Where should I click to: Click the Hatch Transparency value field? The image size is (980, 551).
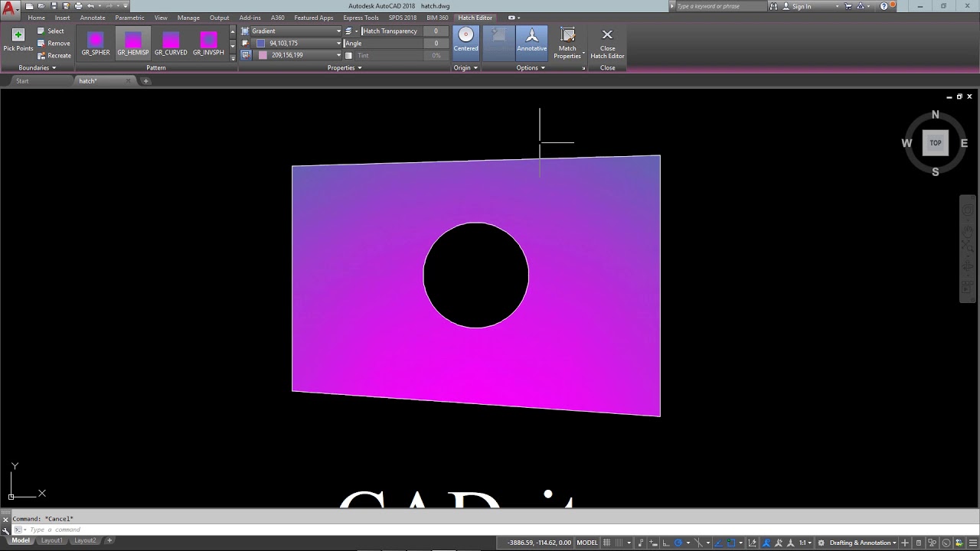436,31
